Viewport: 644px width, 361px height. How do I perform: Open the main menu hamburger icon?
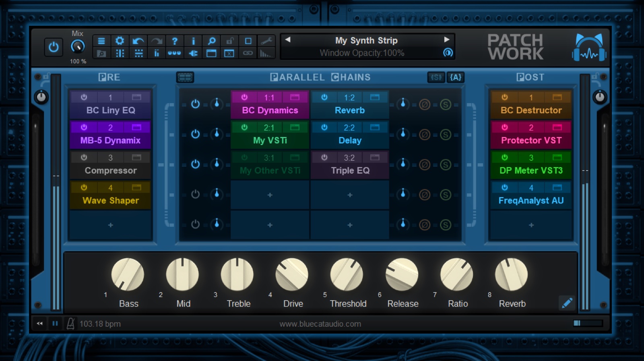click(x=101, y=41)
